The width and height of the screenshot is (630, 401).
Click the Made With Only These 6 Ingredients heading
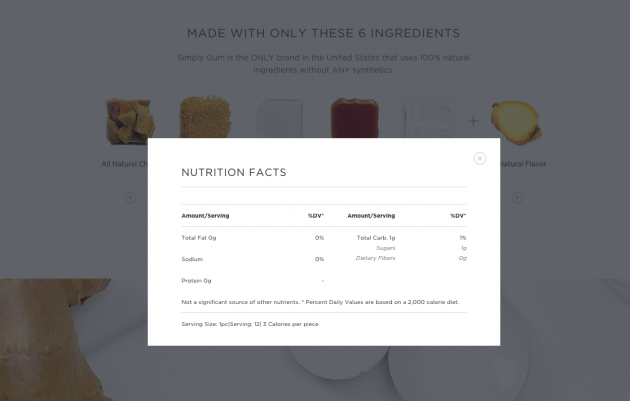click(x=323, y=33)
